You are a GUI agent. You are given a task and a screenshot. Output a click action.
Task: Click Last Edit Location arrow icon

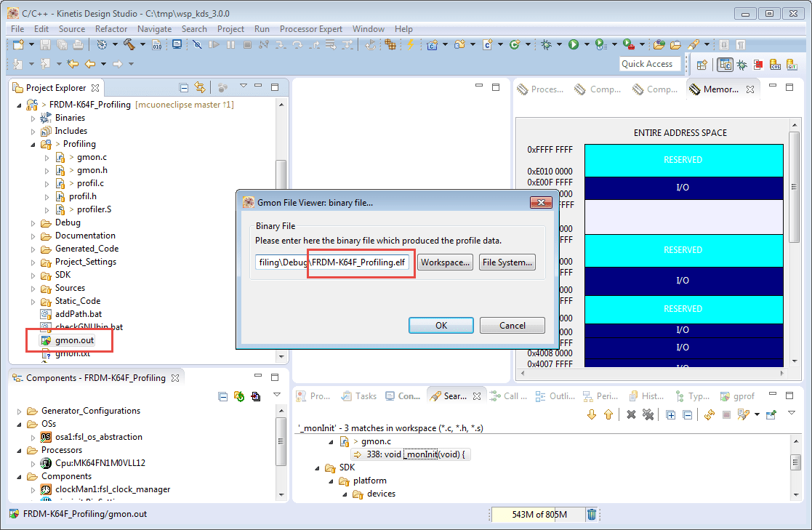(73, 64)
